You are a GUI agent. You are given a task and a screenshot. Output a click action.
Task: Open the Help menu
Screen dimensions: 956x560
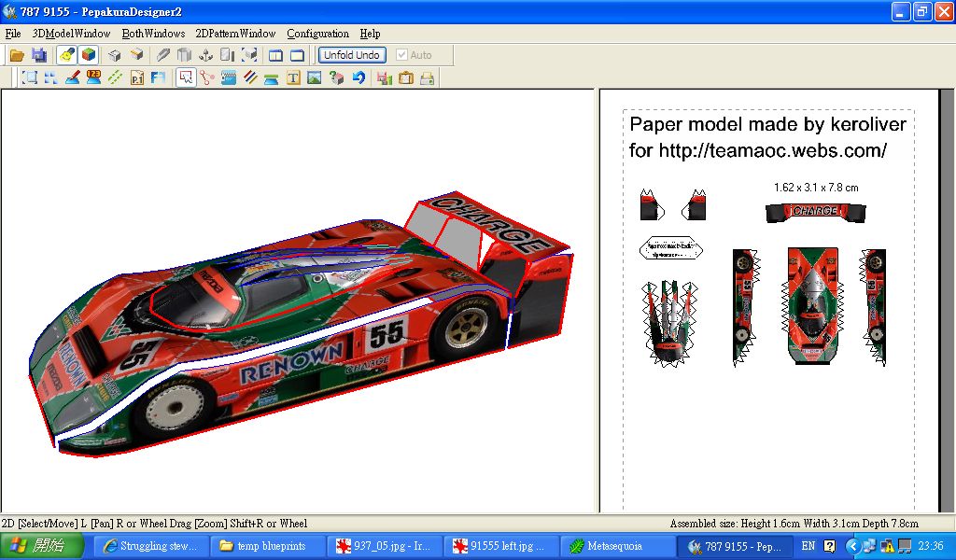click(x=370, y=34)
